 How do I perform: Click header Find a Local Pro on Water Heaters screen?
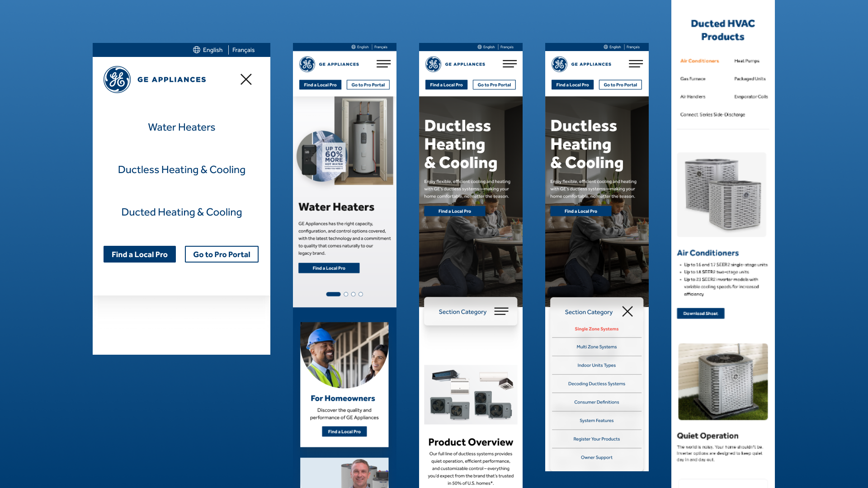click(x=320, y=84)
